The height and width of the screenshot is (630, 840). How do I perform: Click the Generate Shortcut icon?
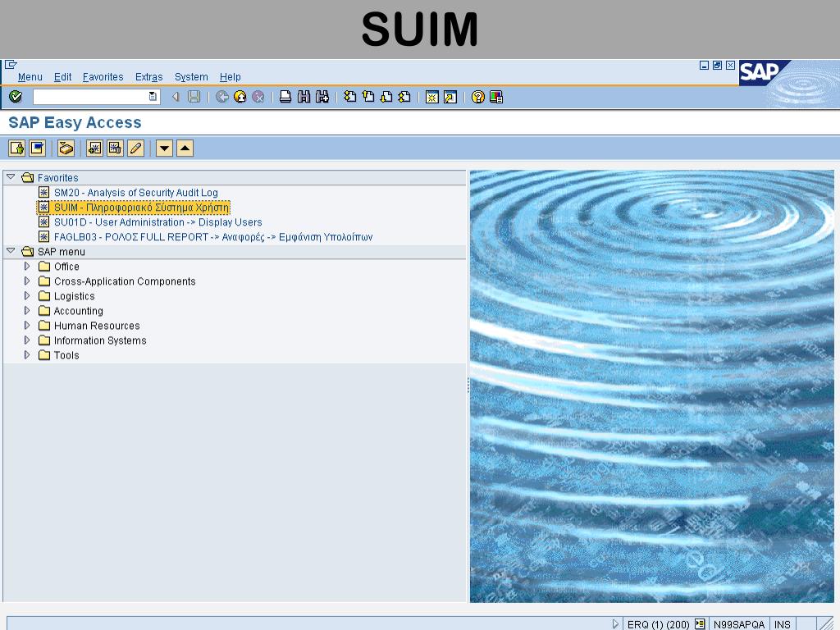pyautogui.click(x=450, y=97)
